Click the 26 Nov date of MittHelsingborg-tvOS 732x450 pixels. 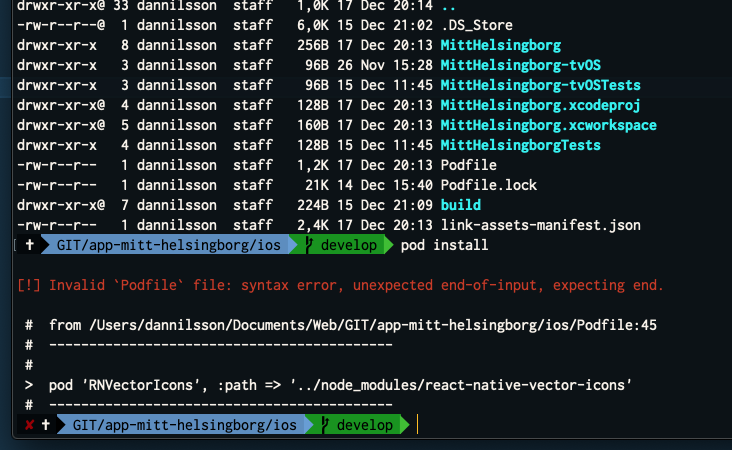[x=361, y=65]
